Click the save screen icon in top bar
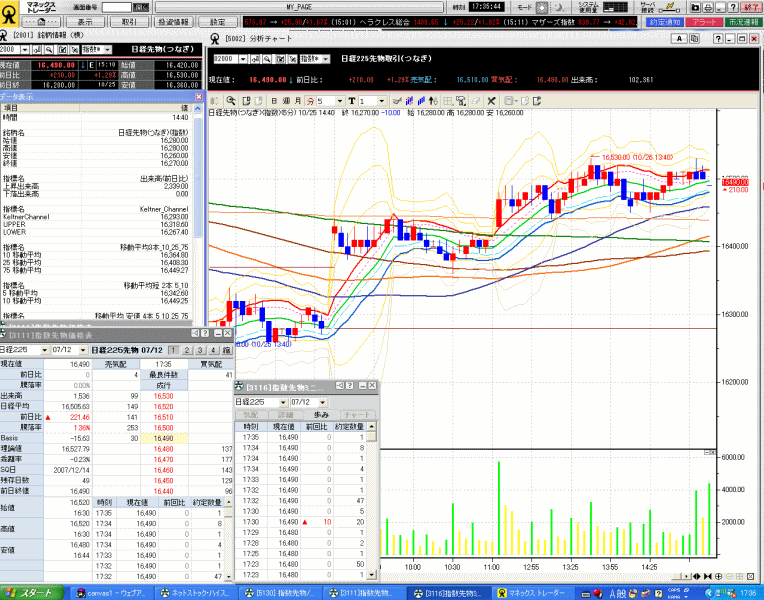 coord(696,7)
